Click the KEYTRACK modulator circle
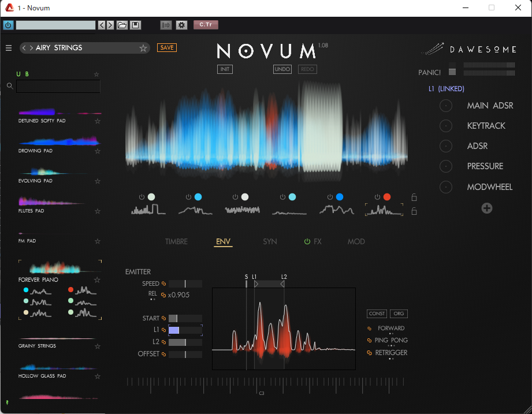Viewport: 532px width, 414px height. [446, 126]
